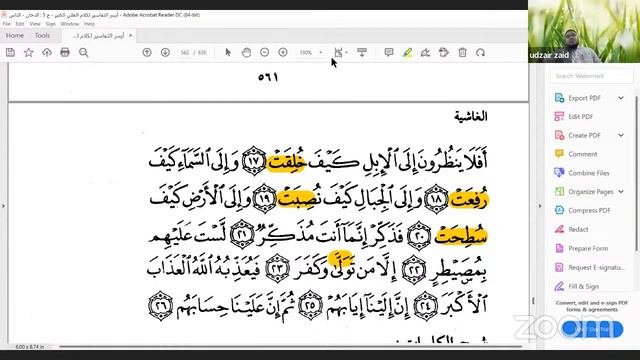Click the current page number field
Viewport: 640px width, 360px height.
pyautogui.click(x=185, y=53)
